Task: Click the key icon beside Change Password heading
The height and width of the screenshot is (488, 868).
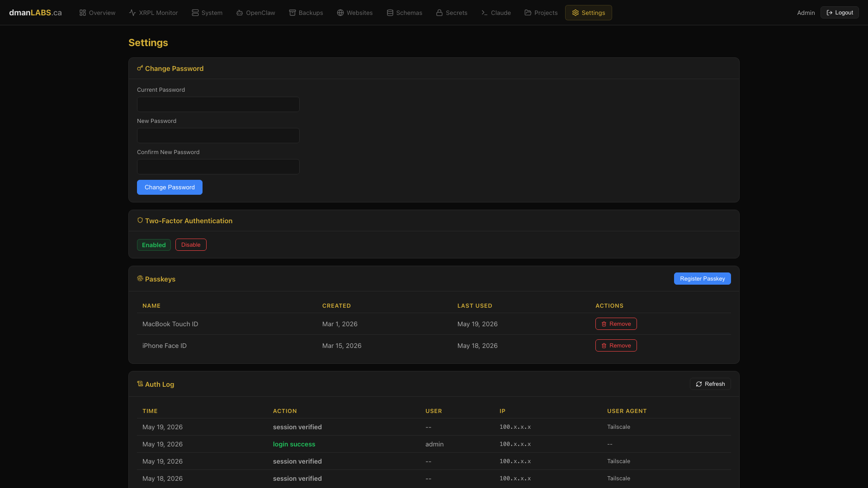Action: coord(140,68)
